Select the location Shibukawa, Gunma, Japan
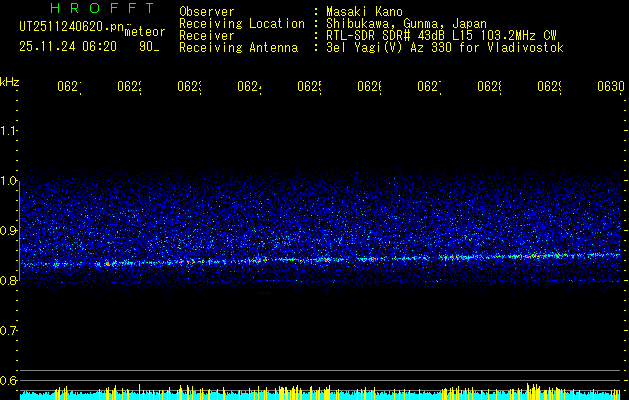Viewport: 629px width, 400px height. pyautogui.click(x=406, y=24)
